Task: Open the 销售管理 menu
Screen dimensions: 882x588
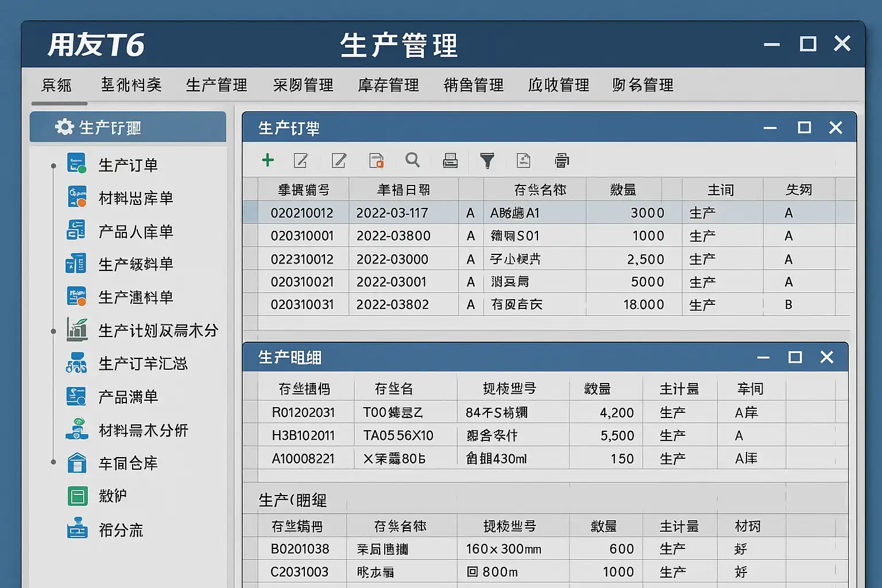Action: coord(474,85)
